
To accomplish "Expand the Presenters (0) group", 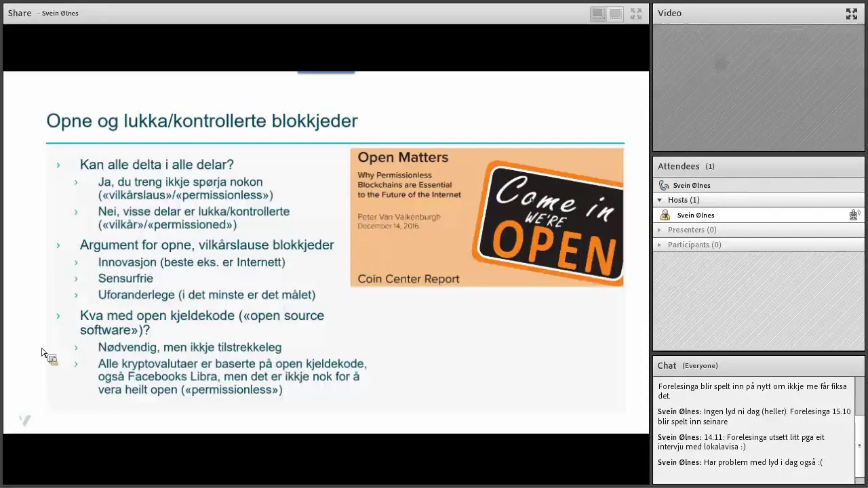I will [660, 230].
